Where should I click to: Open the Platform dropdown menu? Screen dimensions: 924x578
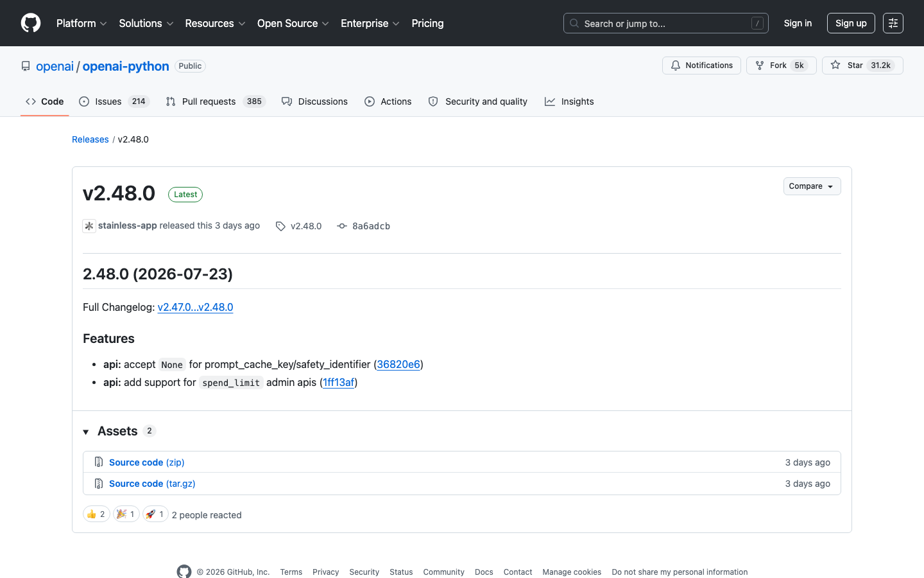pyautogui.click(x=81, y=23)
